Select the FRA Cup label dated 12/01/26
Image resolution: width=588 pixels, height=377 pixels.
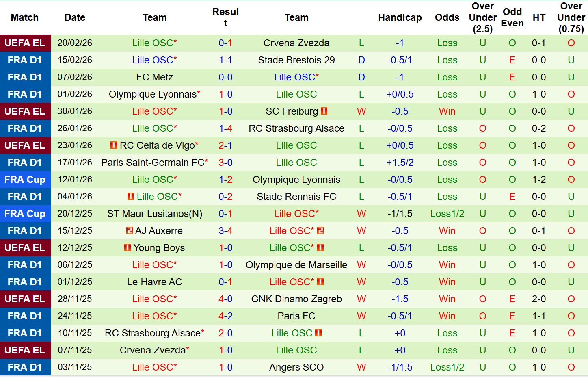[x=25, y=180]
